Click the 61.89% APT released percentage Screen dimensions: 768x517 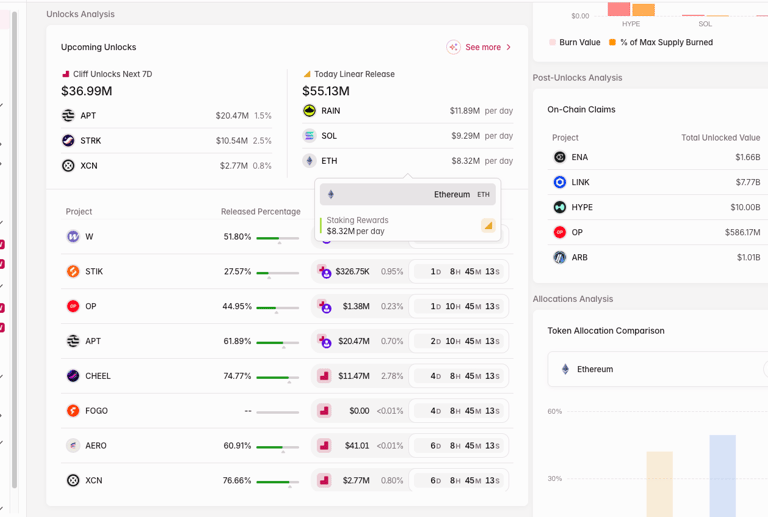point(237,341)
